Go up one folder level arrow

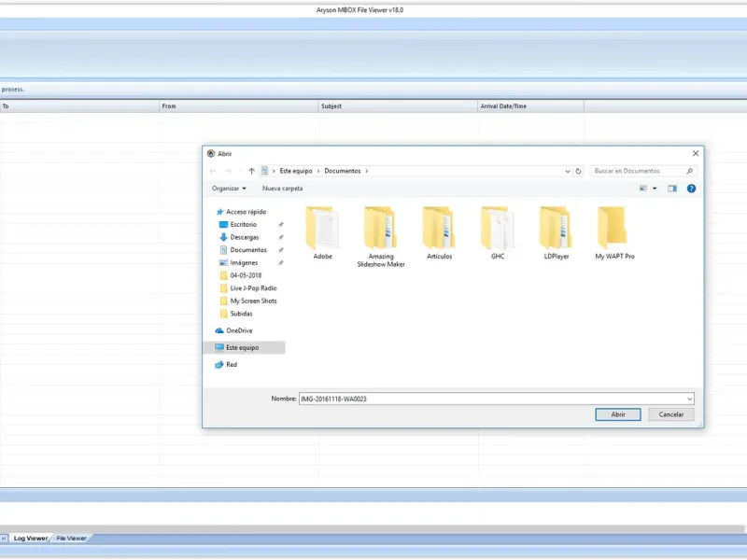click(251, 171)
